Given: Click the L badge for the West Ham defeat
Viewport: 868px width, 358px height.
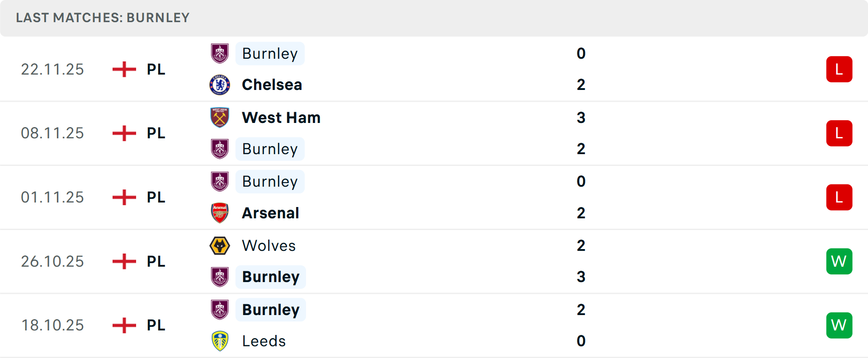Looking at the screenshot, I should (x=840, y=133).
